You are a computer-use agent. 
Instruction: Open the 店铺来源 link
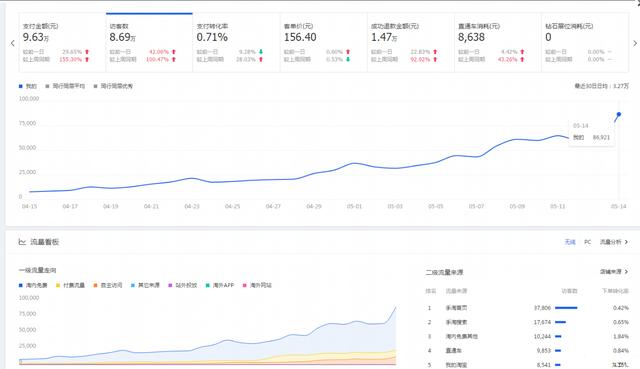point(611,272)
